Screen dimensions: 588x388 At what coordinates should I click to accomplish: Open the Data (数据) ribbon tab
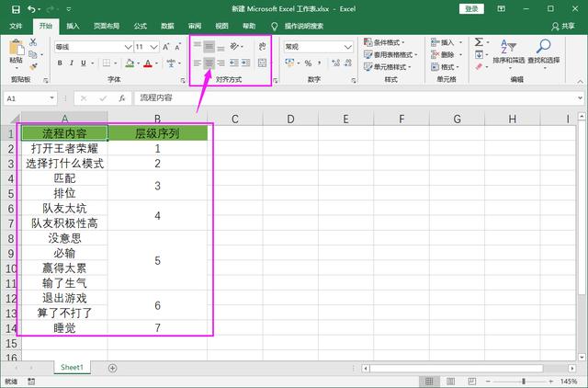coord(167,26)
